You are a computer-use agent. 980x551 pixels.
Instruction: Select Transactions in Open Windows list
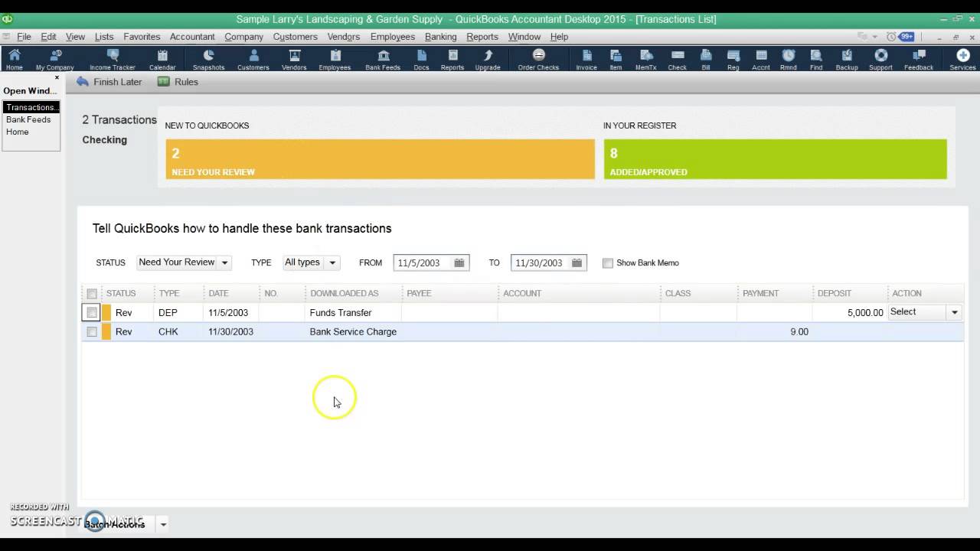pos(31,107)
